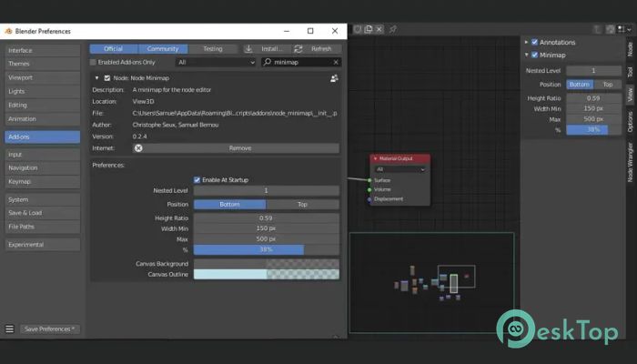This screenshot has width=637, height=364.
Task: Open Canvas Background color swatch
Action: [x=266, y=264]
